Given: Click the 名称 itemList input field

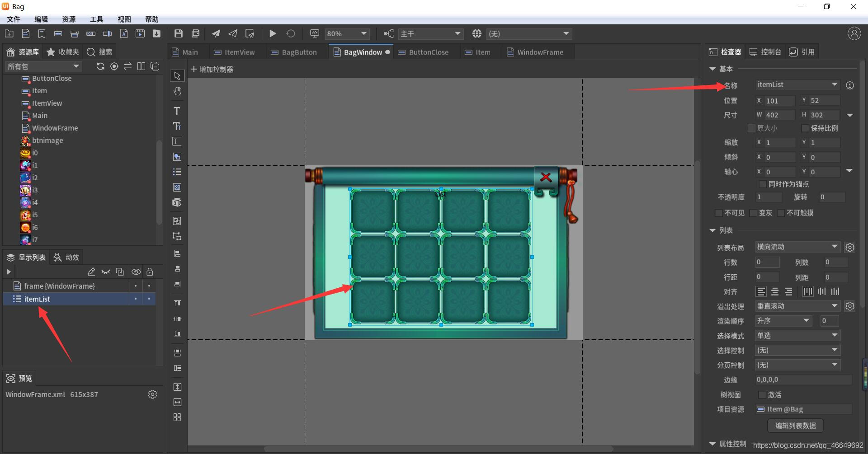Looking at the screenshot, I should (x=797, y=85).
